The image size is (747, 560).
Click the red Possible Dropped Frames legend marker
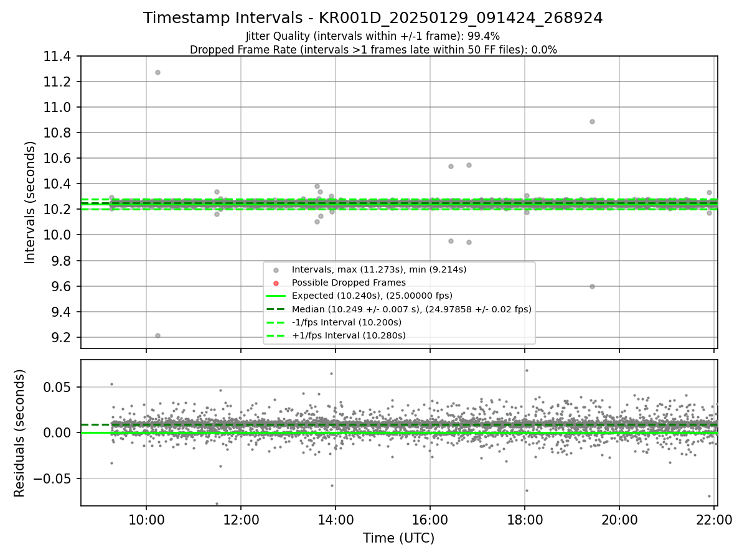(x=276, y=283)
